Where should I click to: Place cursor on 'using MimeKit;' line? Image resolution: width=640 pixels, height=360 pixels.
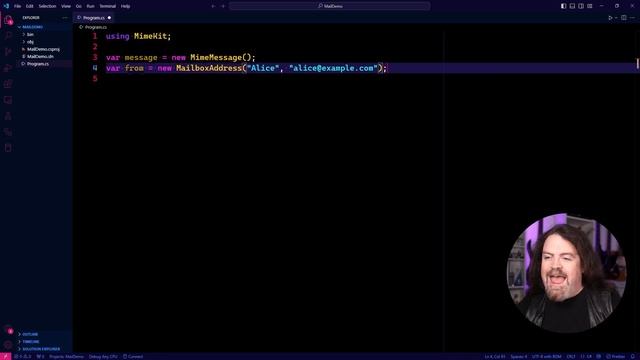pos(138,36)
